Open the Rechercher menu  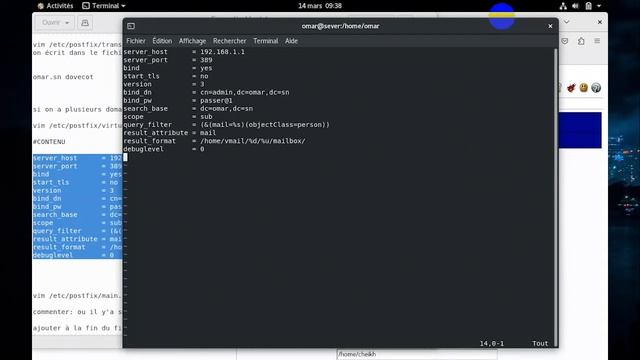pos(229,41)
